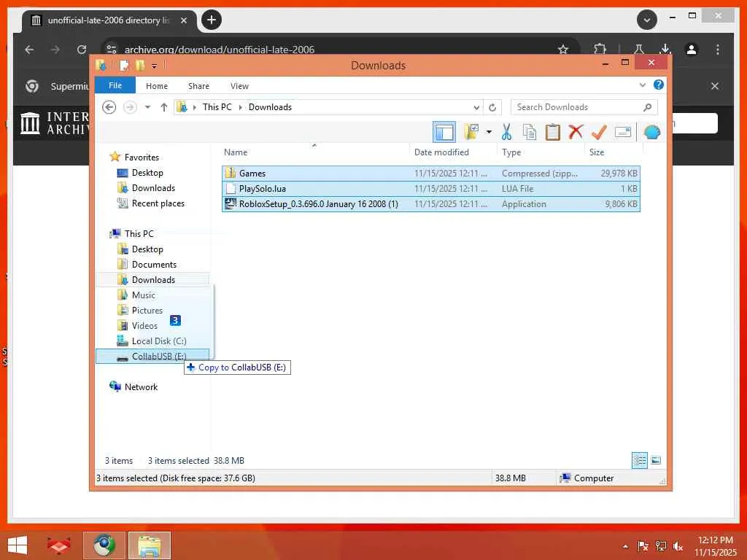Click the orange checkmark Properties icon
Screen dimensions: 747x560
coord(599,132)
